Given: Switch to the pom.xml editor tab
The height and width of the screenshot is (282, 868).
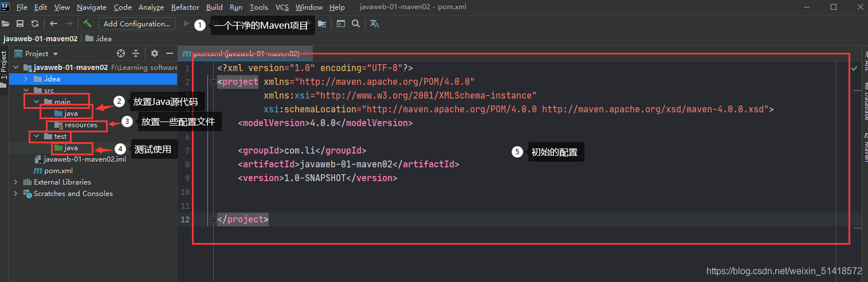Looking at the screenshot, I should point(246,54).
